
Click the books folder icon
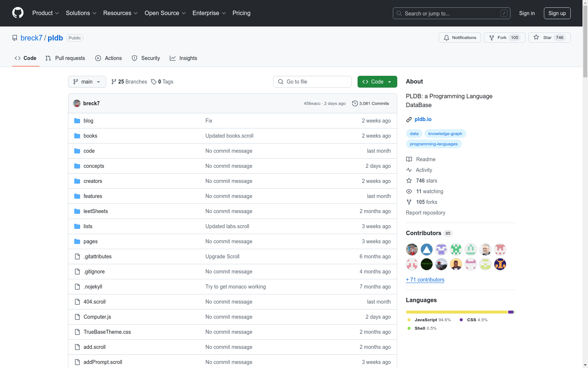click(77, 136)
